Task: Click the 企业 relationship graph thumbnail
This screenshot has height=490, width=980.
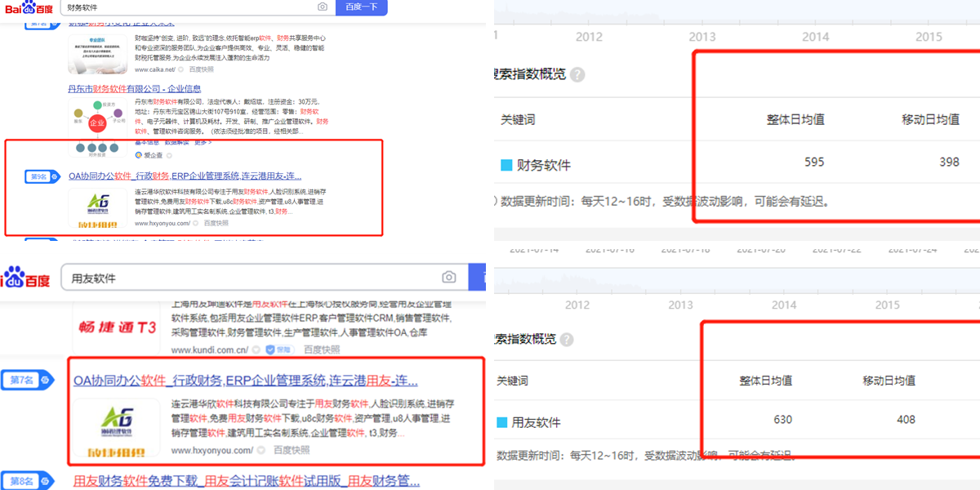Action: coord(99,127)
